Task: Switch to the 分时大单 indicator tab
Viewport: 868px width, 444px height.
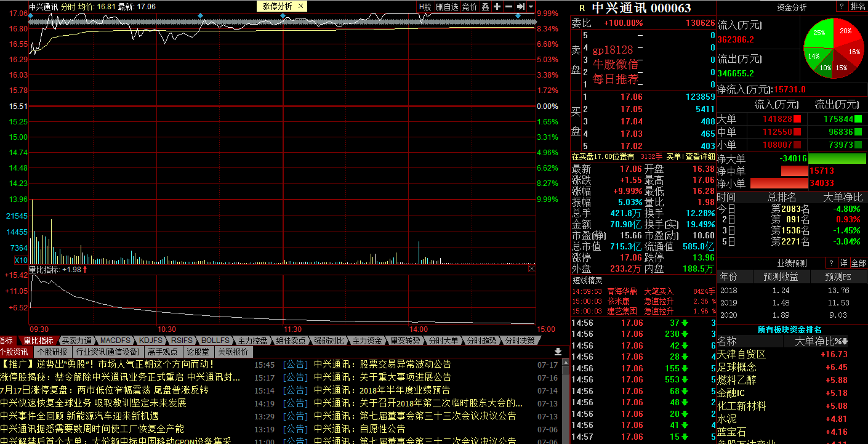Action: coord(443,341)
